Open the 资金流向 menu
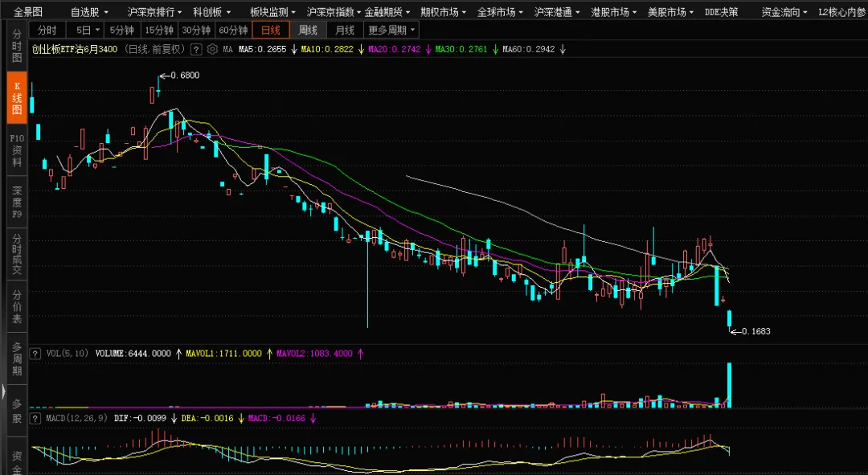The width and height of the screenshot is (868, 475). click(784, 11)
